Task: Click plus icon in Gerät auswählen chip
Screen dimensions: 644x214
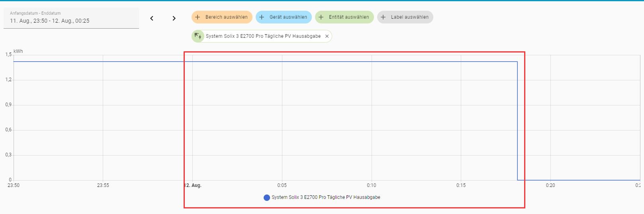Action: pyautogui.click(x=262, y=17)
